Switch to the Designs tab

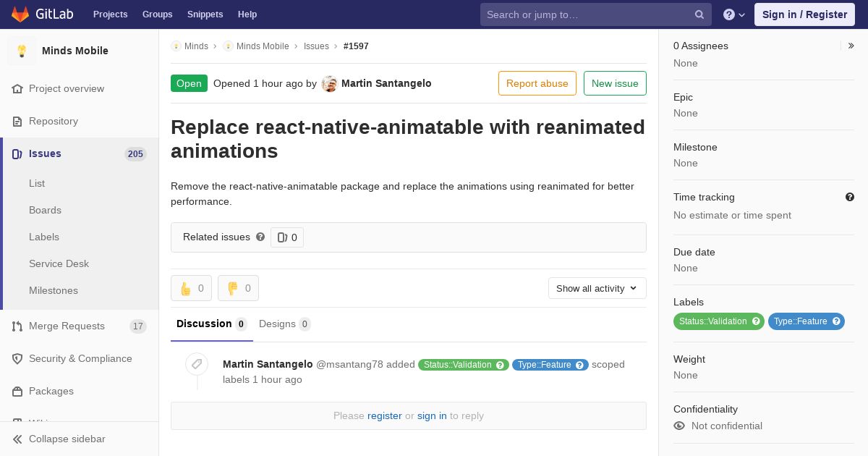(277, 324)
